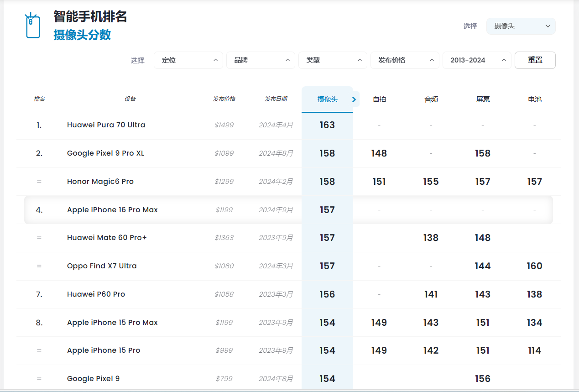
Task: Open the 2013-2024 year range dropdown
Action: coord(477,60)
